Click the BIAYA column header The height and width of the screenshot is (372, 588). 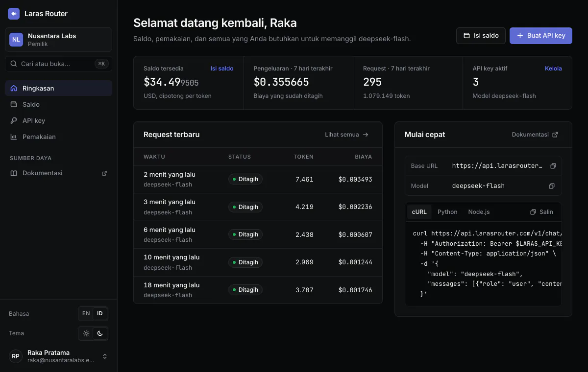[x=364, y=157]
